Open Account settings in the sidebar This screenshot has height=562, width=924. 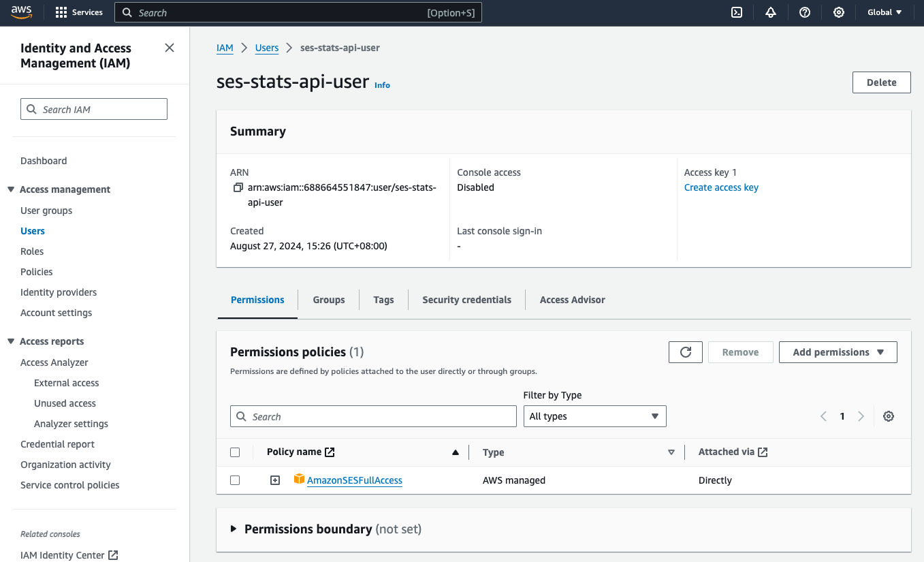click(56, 313)
